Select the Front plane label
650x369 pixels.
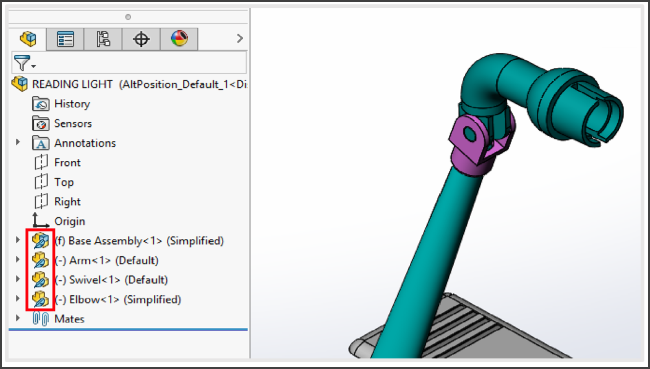[x=67, y=163]
